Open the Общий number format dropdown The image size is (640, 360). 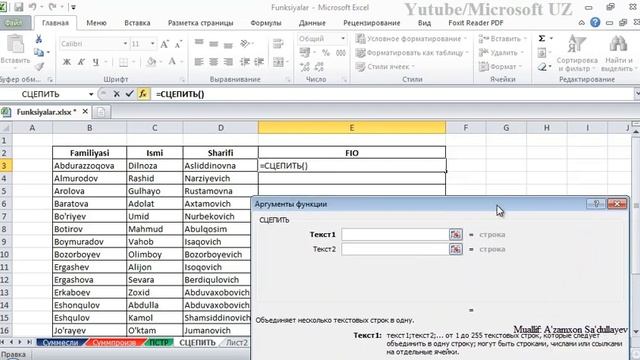click(x=342, y=39)
